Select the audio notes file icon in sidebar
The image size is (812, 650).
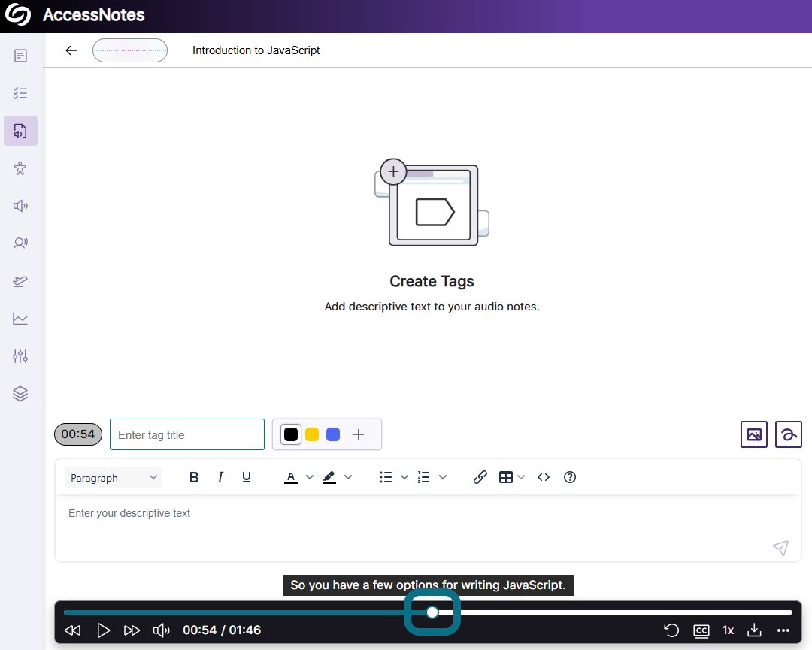point(21,131)
